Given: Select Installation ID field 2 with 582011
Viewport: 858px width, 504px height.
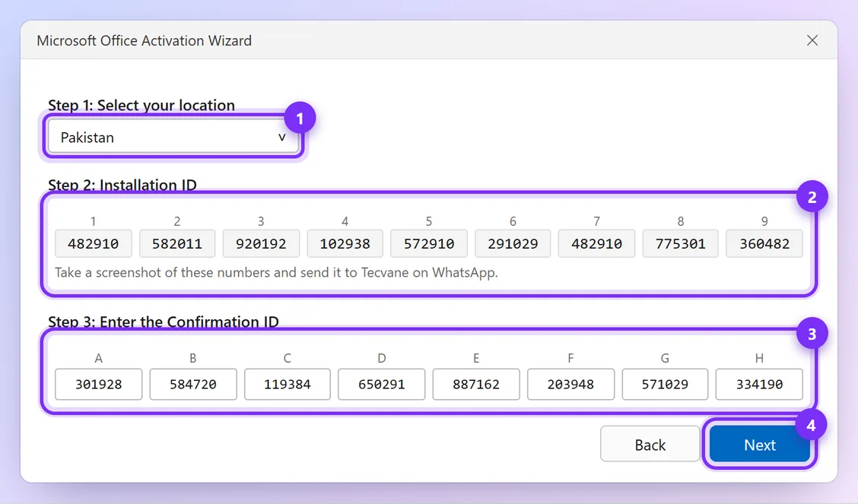Looking at the screenshot, I should (176, 244).
